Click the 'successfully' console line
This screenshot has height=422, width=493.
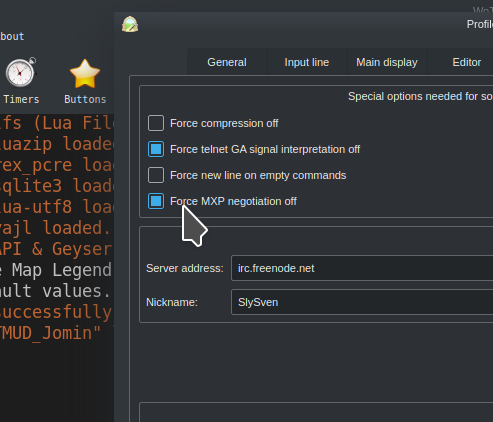[57, 312]
